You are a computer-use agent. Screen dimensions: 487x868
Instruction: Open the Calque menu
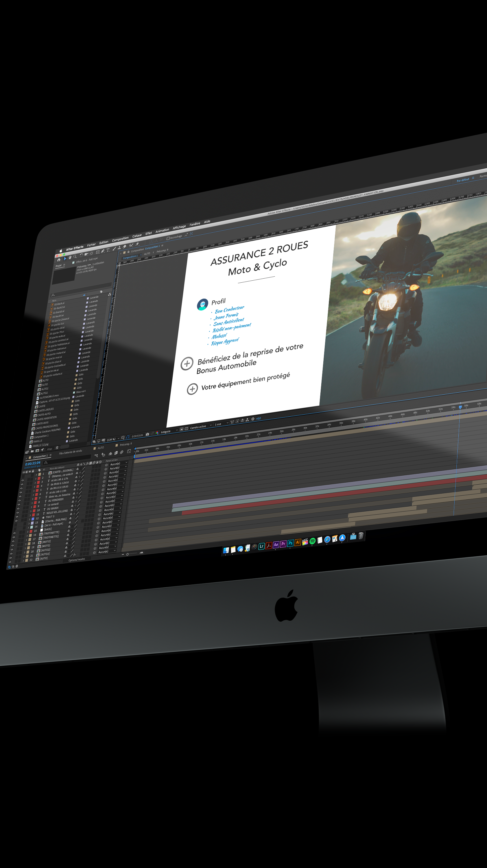137,236
